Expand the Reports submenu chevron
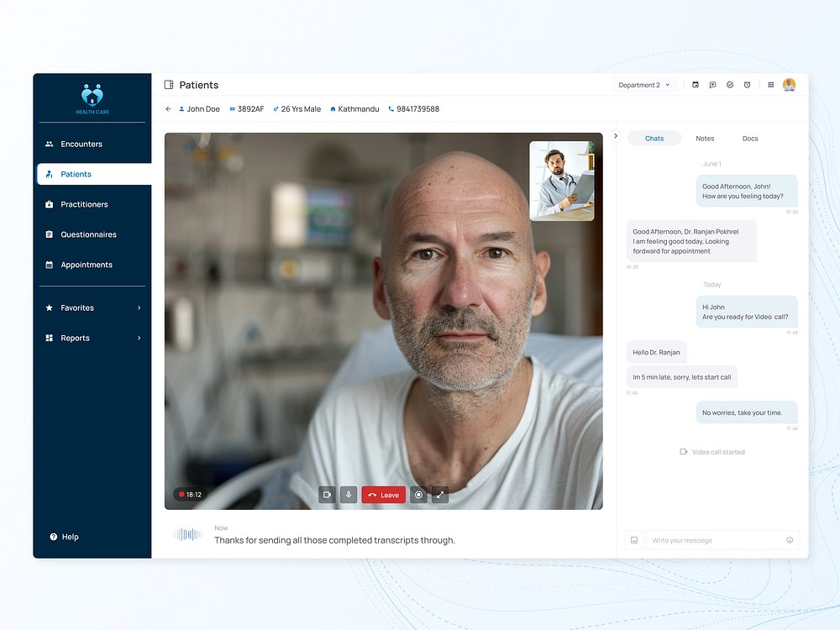This screenshot has width=840, height=630. point(139,338)
